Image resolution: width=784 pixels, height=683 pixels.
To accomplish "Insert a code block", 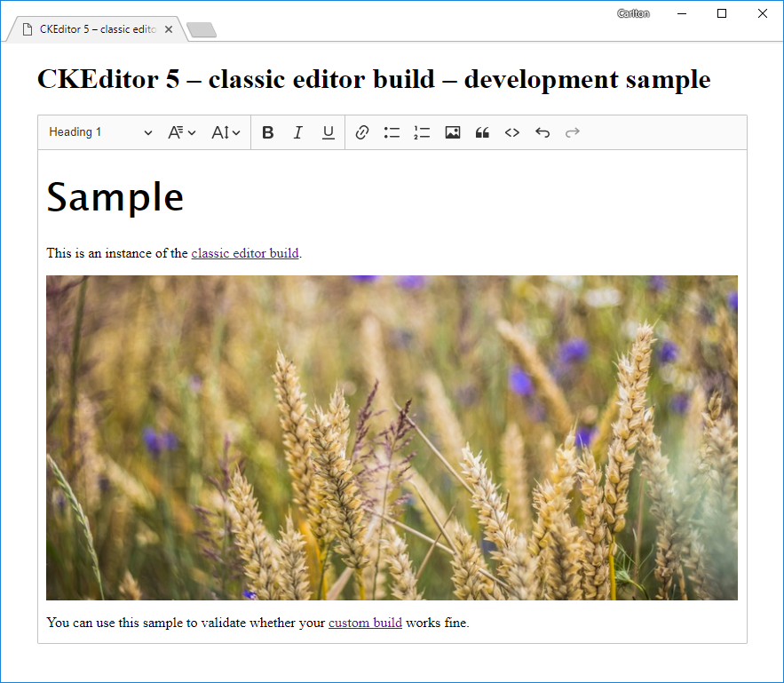I will 512,131.
